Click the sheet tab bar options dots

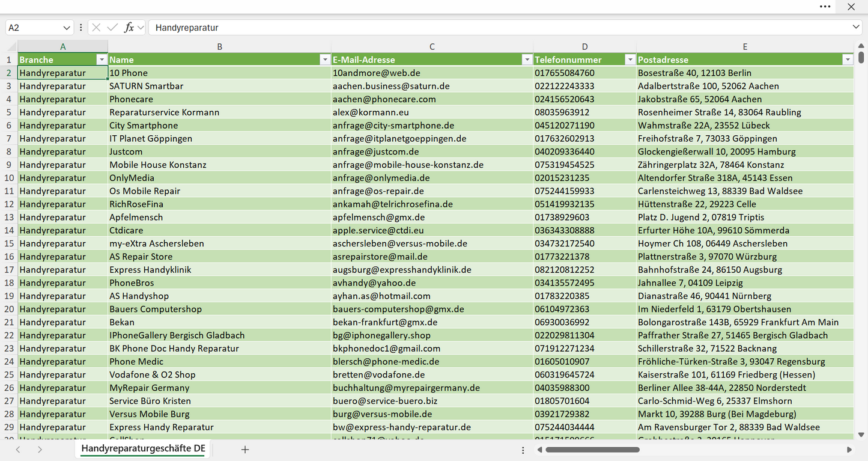pos(523,449)
